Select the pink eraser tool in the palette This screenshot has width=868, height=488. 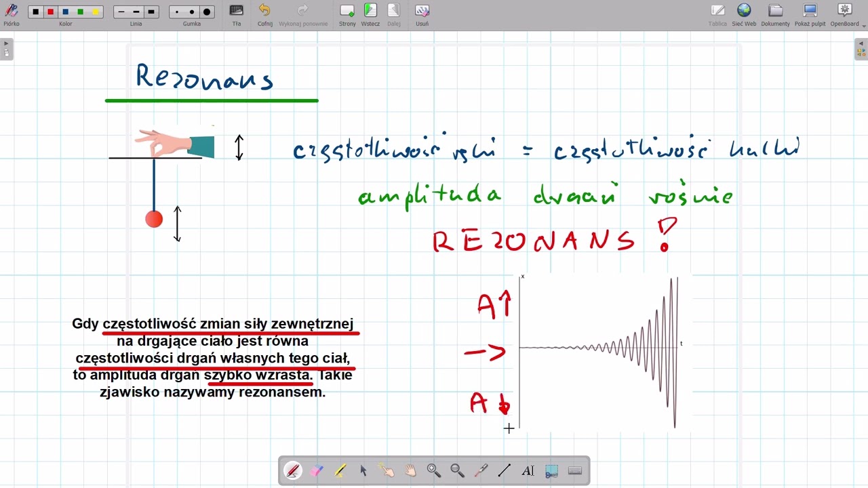pos(317,471)
